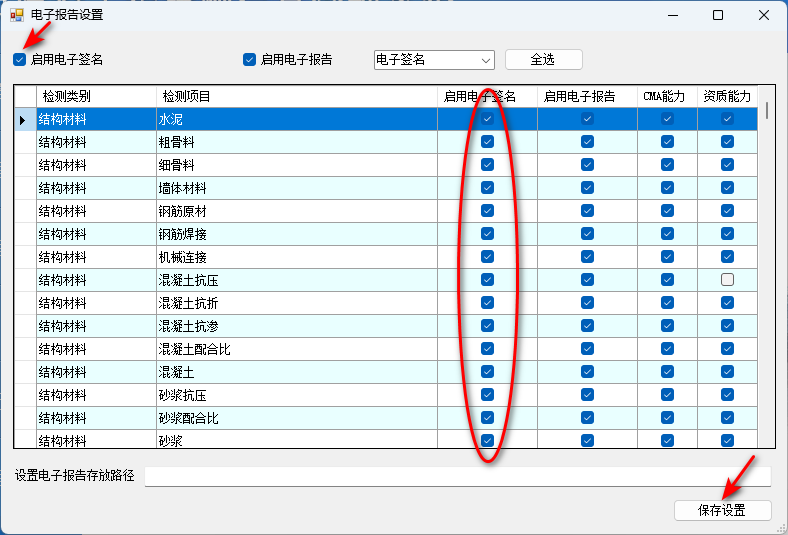Uncheck 启用电子签名 for 粗骨料 row
The height and width of the screenshot is (535, 788).
coord(487,142)
